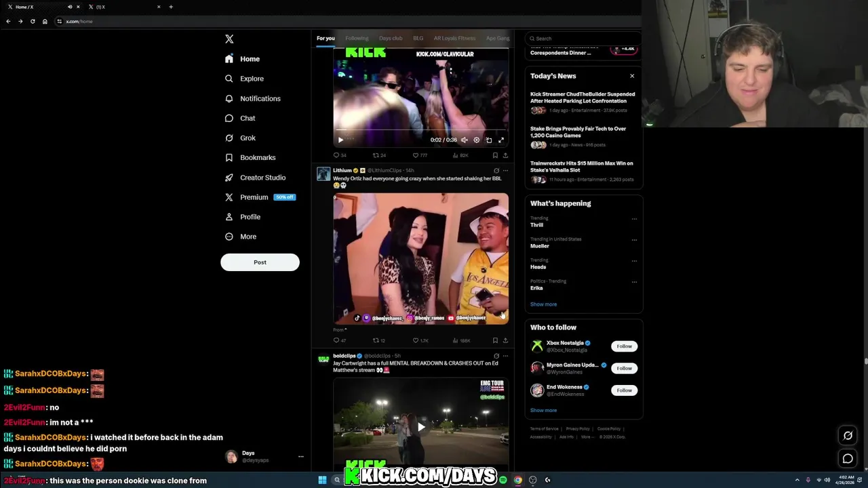
Task: Show more trending topics in What's happening
Action: [543, 304]
